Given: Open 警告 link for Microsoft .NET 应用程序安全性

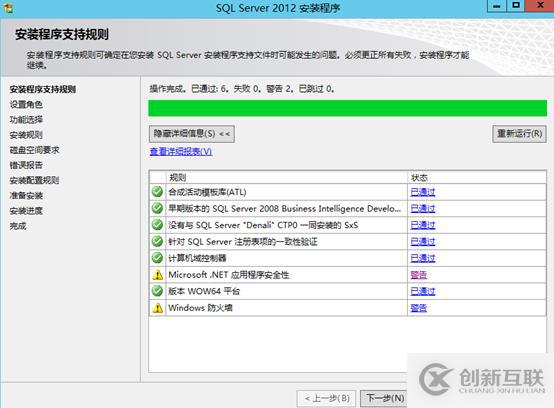Looking at the screenshot, I should (x=419, y=275).
